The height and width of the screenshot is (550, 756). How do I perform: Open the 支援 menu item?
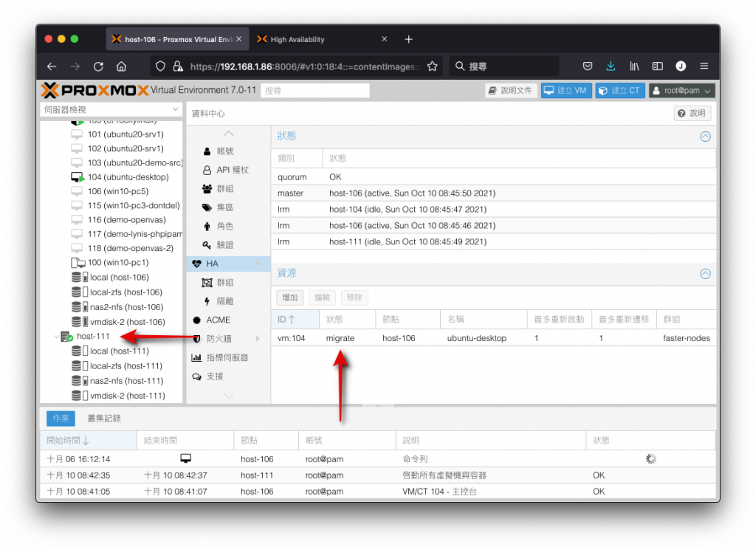[229, 377]
